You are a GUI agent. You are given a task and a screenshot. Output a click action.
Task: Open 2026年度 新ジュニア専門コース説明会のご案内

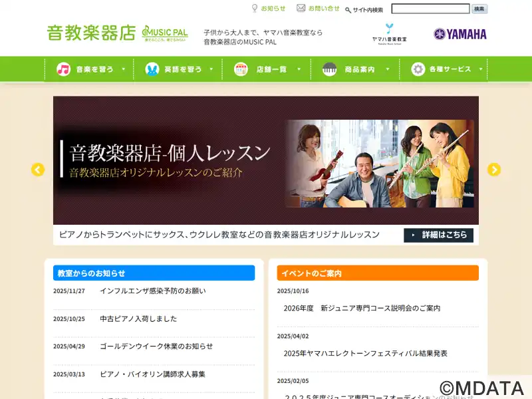point(362,308)
